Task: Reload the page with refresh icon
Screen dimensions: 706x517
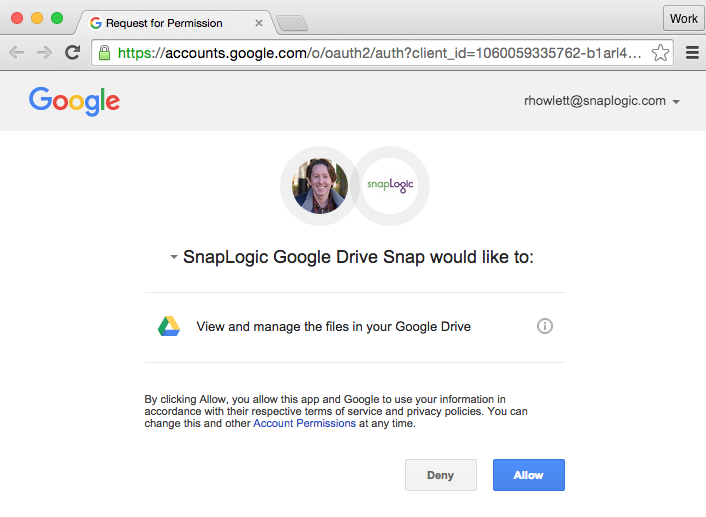Action: (72, 53)
